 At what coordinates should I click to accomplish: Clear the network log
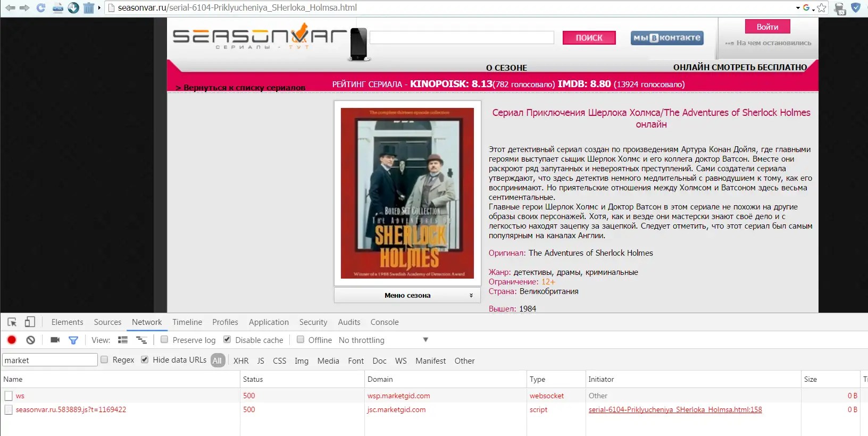point(31,340)
